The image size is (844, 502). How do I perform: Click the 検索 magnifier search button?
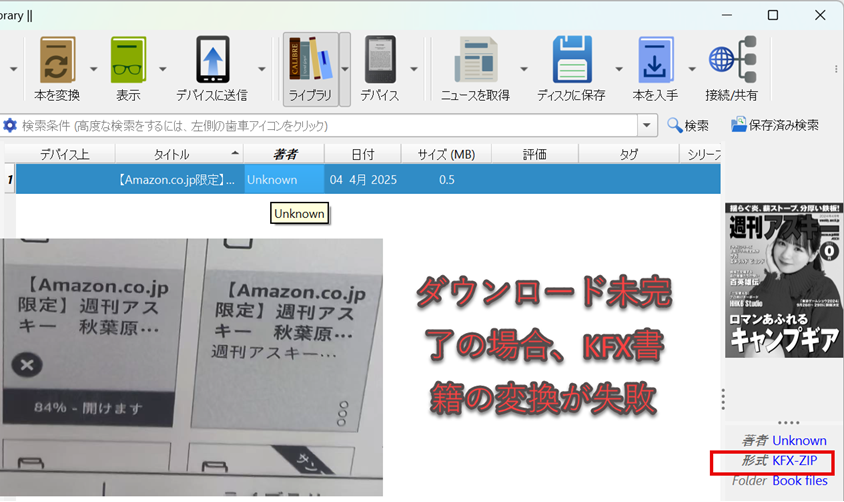click(688, 125)
